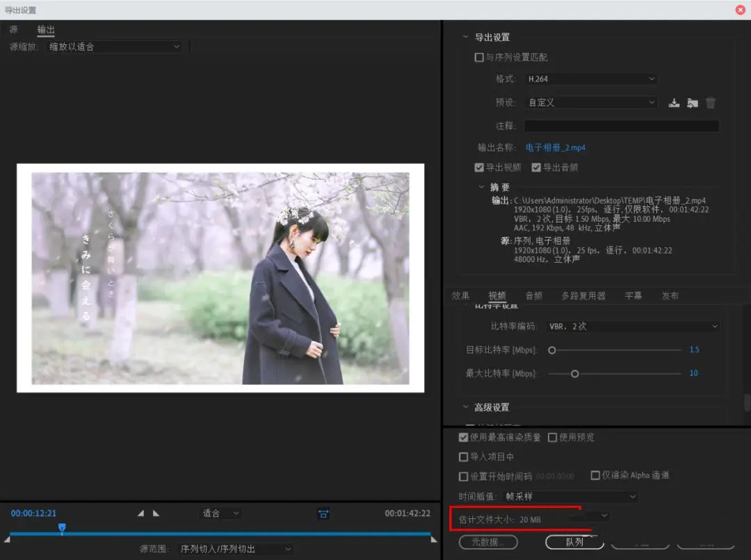Enable import into project checkbox

point(463,456)
